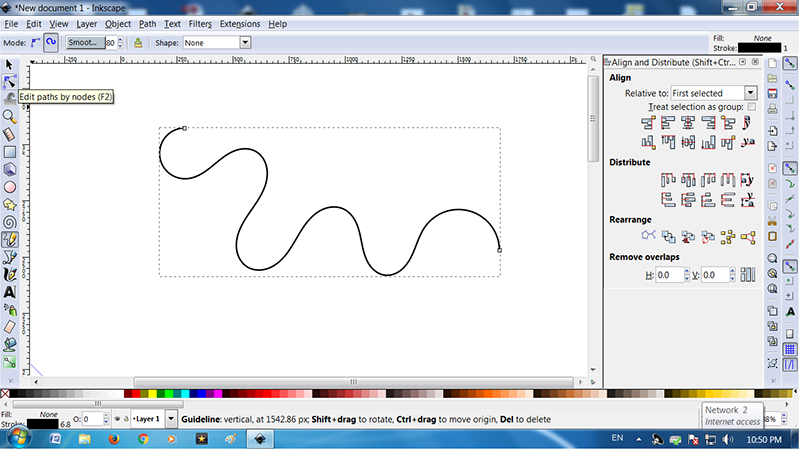Toggle layer visibility eye icon
The width and height of the screenshot is (800, 451).
coord(117,419)
